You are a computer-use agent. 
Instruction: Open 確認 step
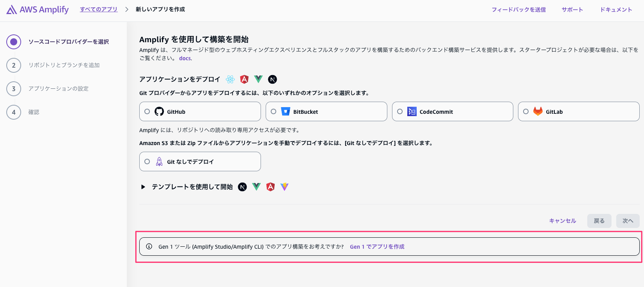[x=34, y=112]
